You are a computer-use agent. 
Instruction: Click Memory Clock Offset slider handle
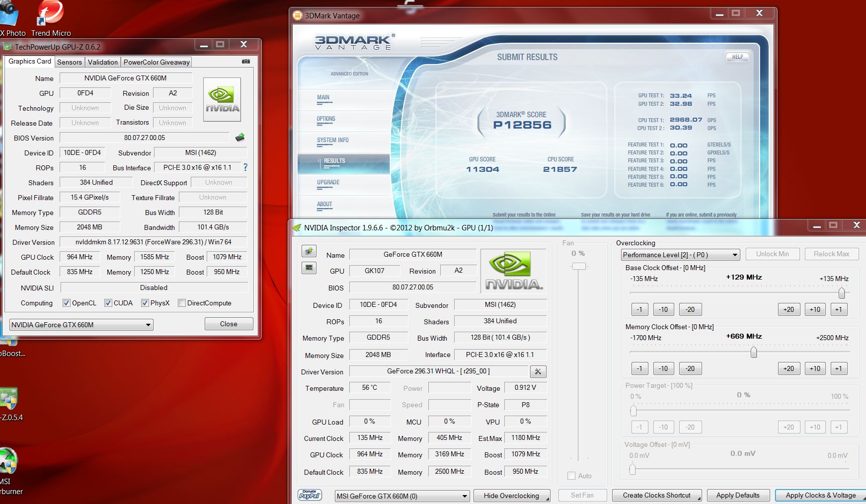click(754, 352)
